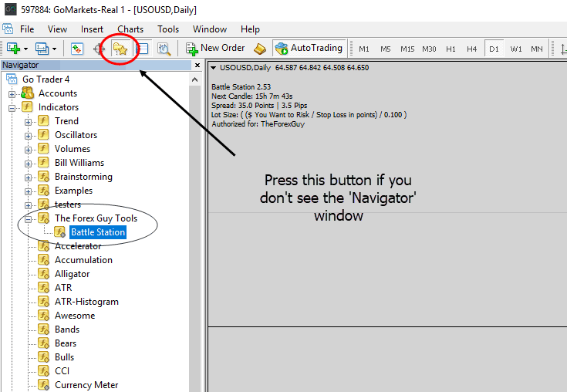Click the New Chart toolbar icon
This screenshot has width=567, height=392.
[13, 48]
